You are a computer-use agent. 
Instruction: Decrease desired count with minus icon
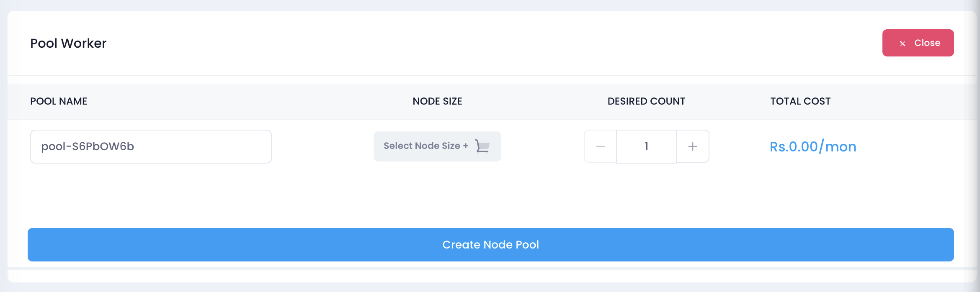point(600,146)
